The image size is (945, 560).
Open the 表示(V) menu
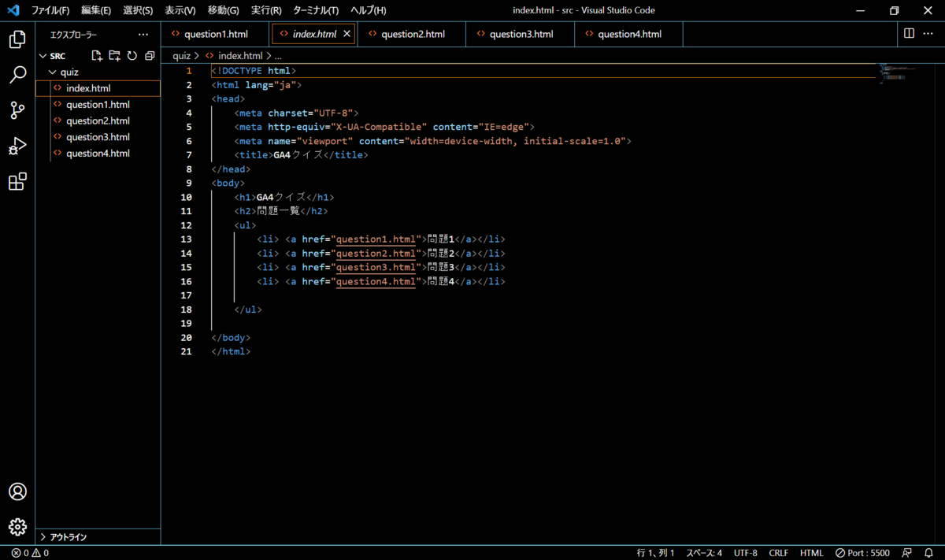180,10
